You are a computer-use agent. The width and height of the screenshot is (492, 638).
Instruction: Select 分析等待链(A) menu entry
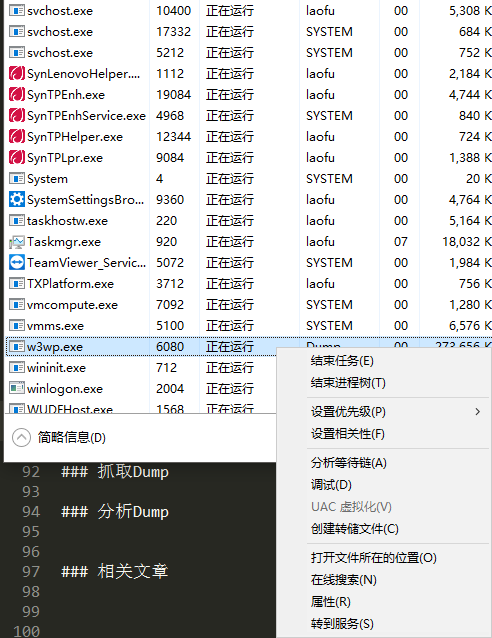tap(348, 463)
